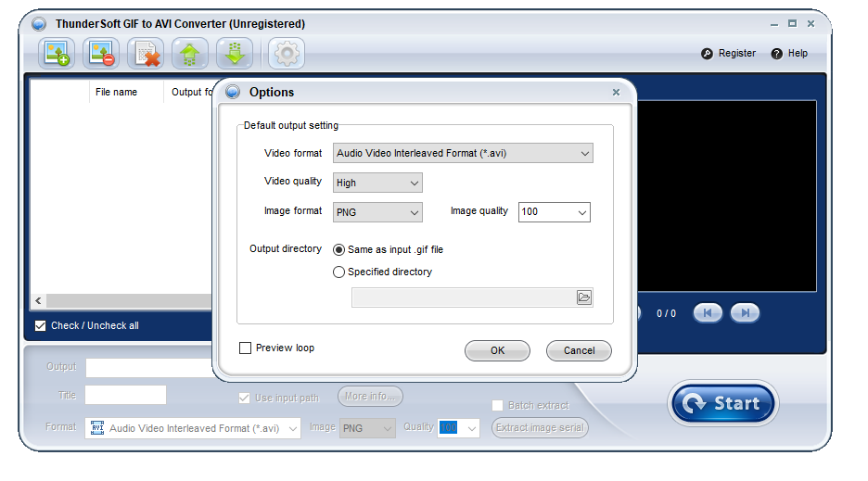This screenshot has height=481, width=868.
Task: Enable the Preview loop checkbox
Action: pos(245,348)
